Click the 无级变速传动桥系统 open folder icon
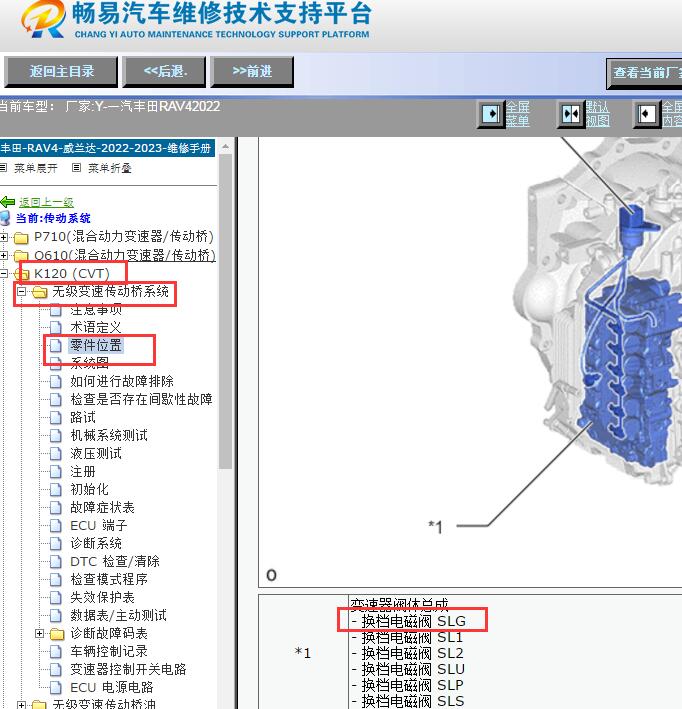This screenshot has height=709, width=682. tap(39, 292)
